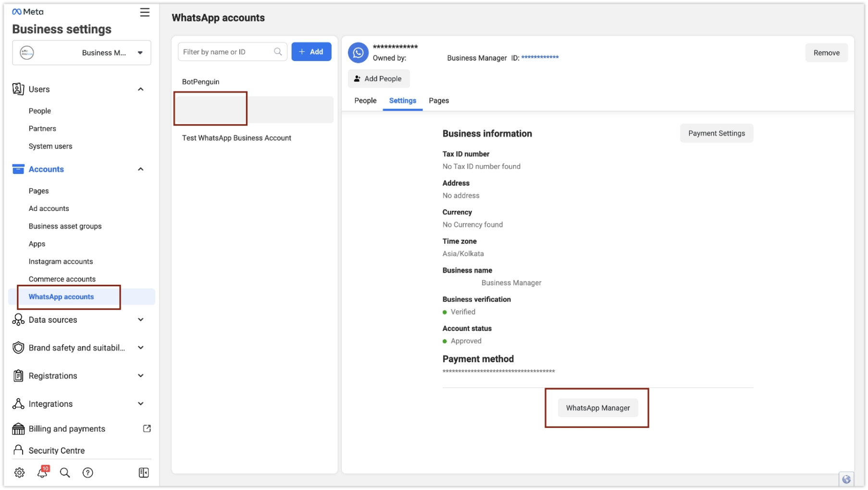The image size is (868, 490).
Task: Expand the Brand safety and suitability chevron
Action: click(x=141, y=348)
